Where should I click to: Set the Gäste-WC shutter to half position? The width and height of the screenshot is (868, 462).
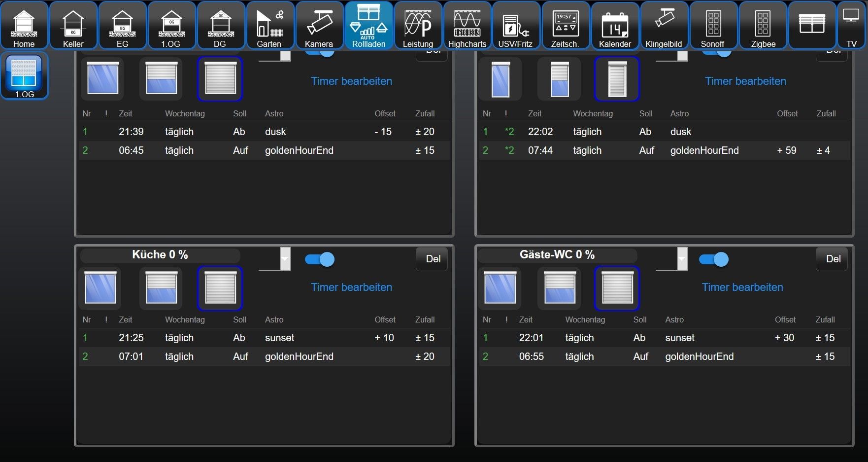(x=559, y=288)
